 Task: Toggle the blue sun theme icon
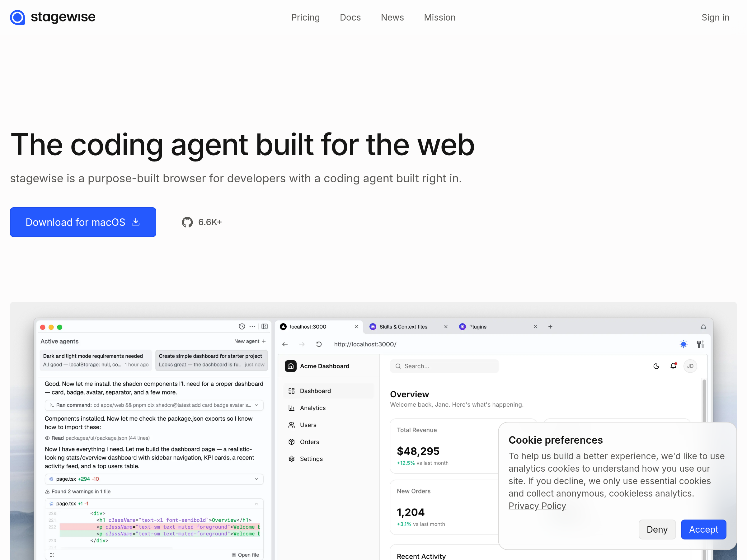683,344
